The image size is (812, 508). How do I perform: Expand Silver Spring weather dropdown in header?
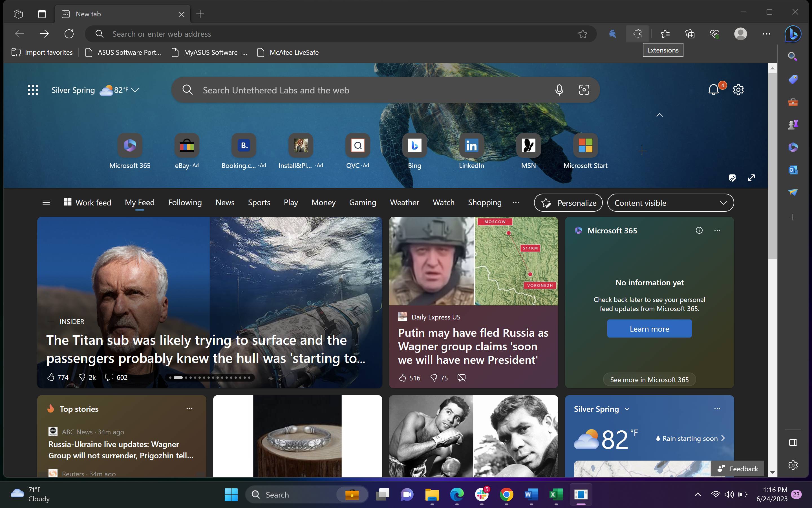135,90
